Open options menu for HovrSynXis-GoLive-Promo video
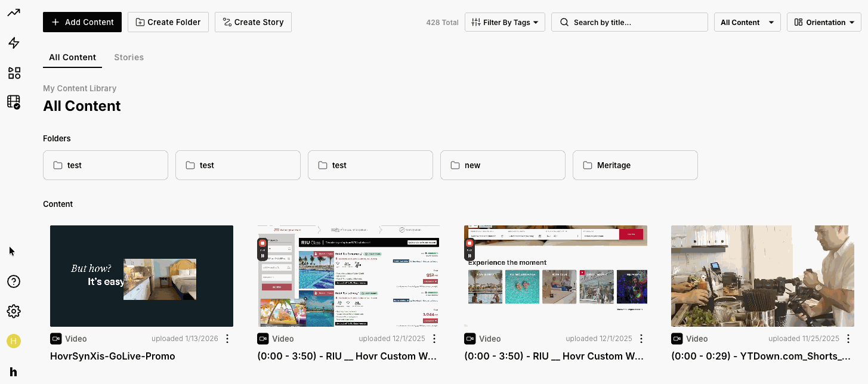The width and height of the screenshot is (868, 384). point(227,339)
